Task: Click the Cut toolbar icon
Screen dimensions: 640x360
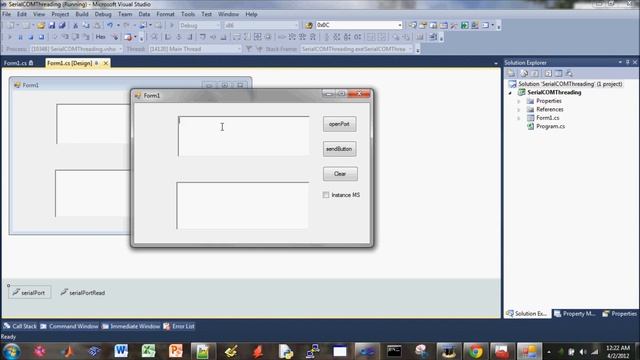Action: [76, 25]
